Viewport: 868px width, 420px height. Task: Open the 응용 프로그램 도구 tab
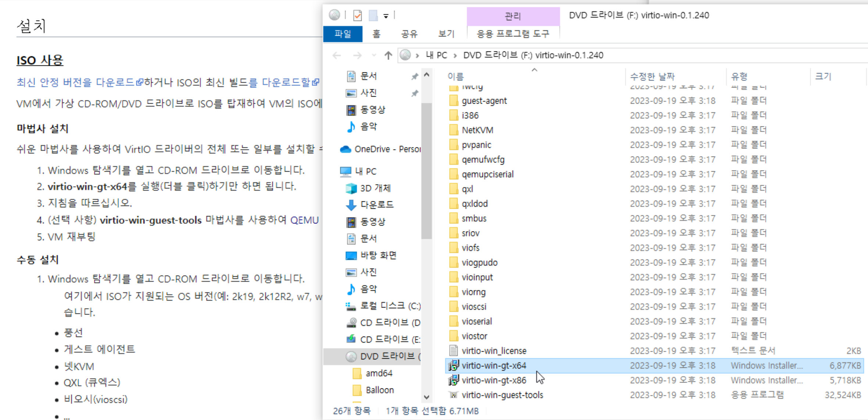(513, 34)
